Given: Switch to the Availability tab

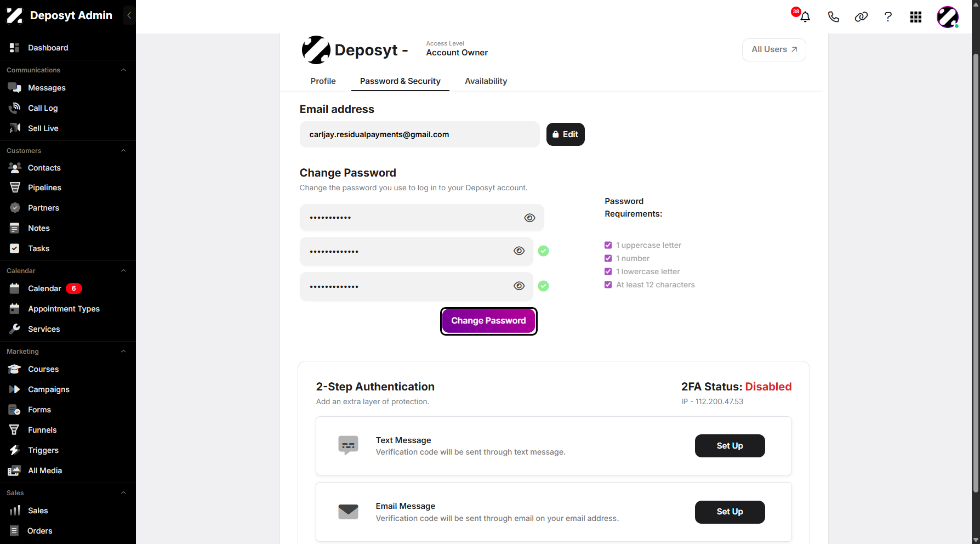Looking at the screenshot, I should tap(486, 81).
